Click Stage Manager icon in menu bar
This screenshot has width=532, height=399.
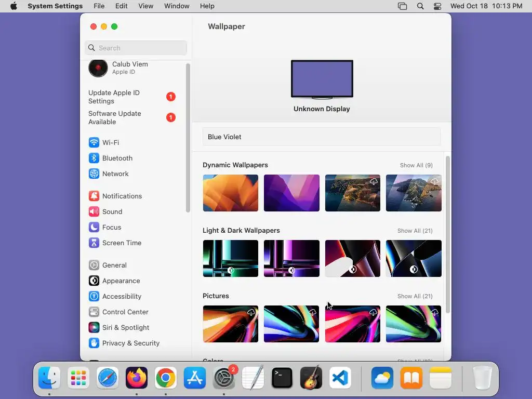tap(403, 6)
